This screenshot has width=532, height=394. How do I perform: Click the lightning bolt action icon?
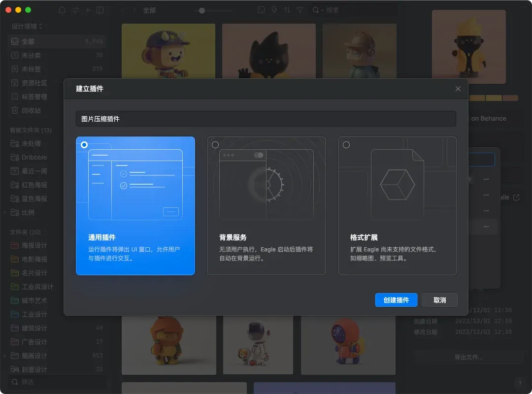(x=274, y=10)
